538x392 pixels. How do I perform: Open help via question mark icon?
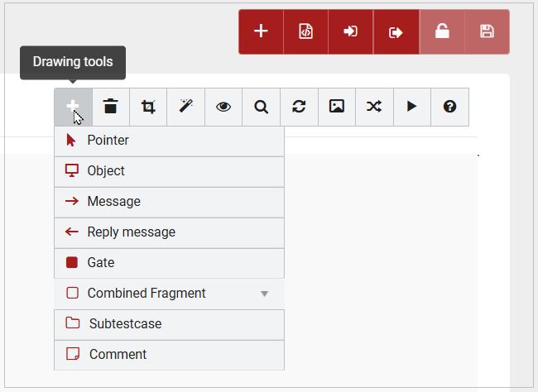[449, 107]
